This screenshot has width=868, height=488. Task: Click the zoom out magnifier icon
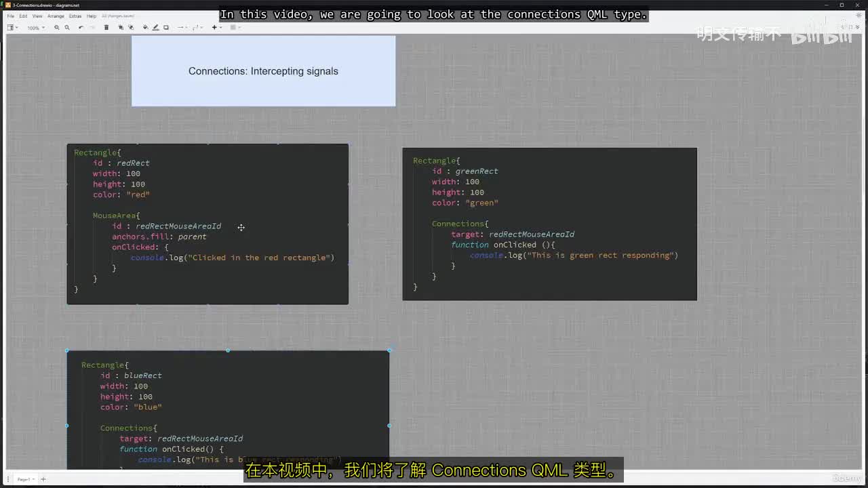[x=67, y=27]
